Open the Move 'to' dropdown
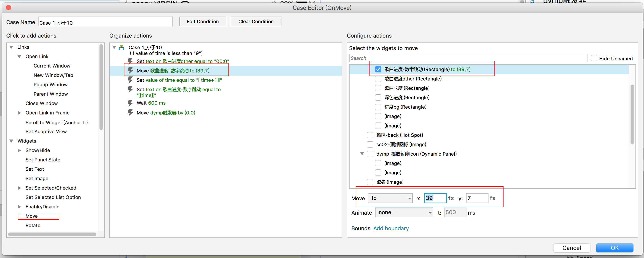The width and height of the screenshot is (644, 258). pyautogui.click(x=390, y=198)
